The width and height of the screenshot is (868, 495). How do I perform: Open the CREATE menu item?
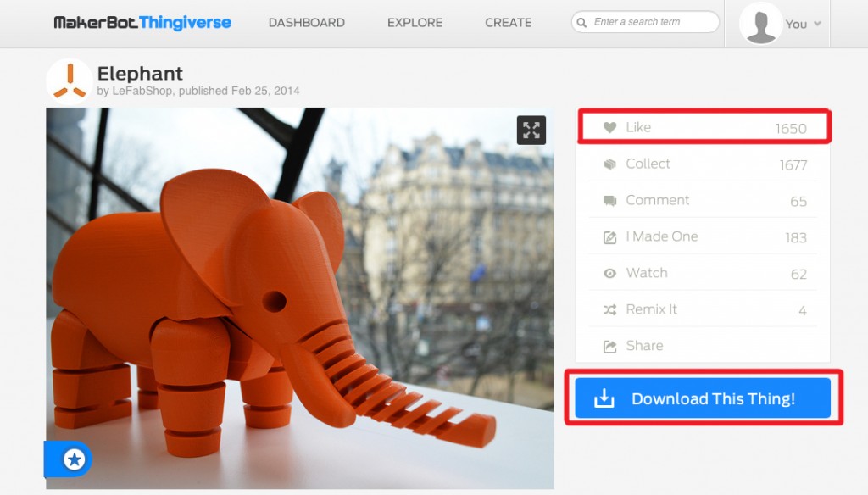tap(509, 23)
